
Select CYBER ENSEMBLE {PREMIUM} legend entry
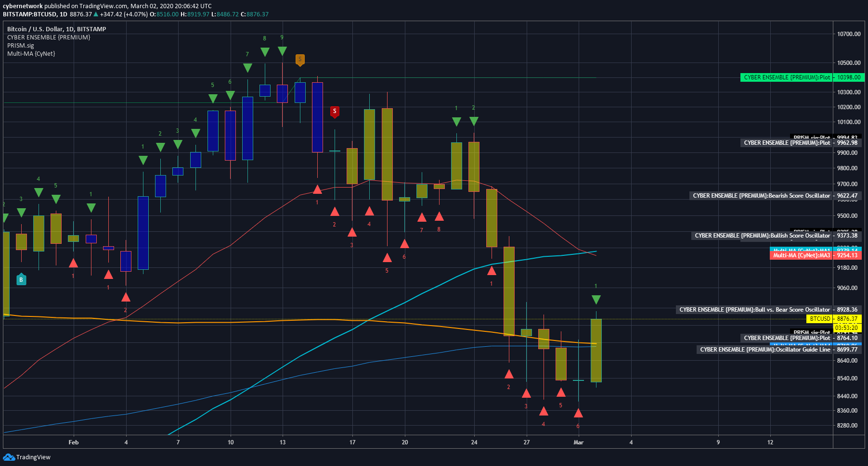tap(49, 37)
